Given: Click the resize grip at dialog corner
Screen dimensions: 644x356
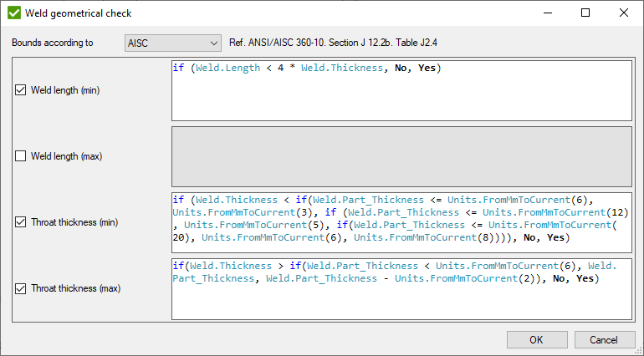Looking at the screenshot, I should pyautogui.click(x=639, y=351).
